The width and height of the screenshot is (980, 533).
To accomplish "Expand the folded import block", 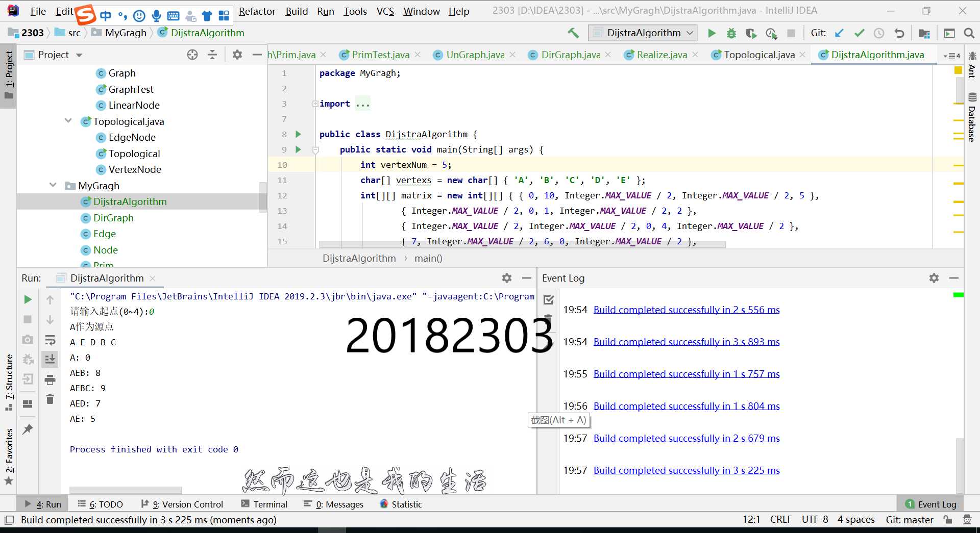I will 315,104.
